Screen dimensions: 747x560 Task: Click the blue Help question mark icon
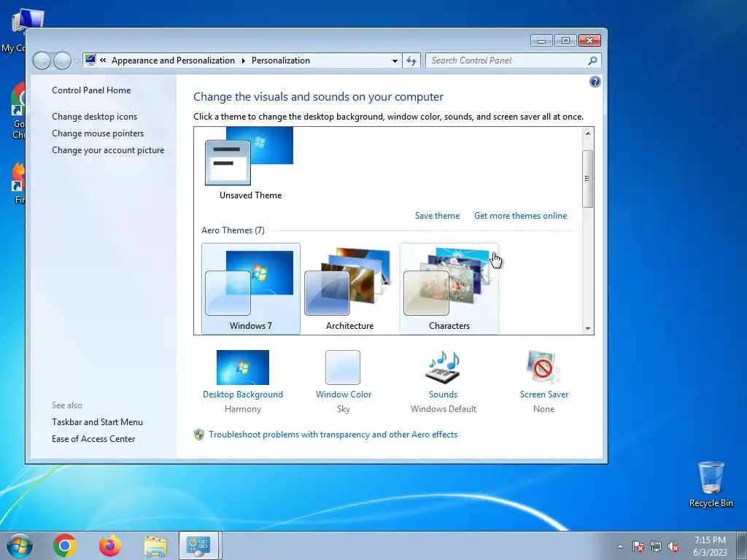[595, 82]
